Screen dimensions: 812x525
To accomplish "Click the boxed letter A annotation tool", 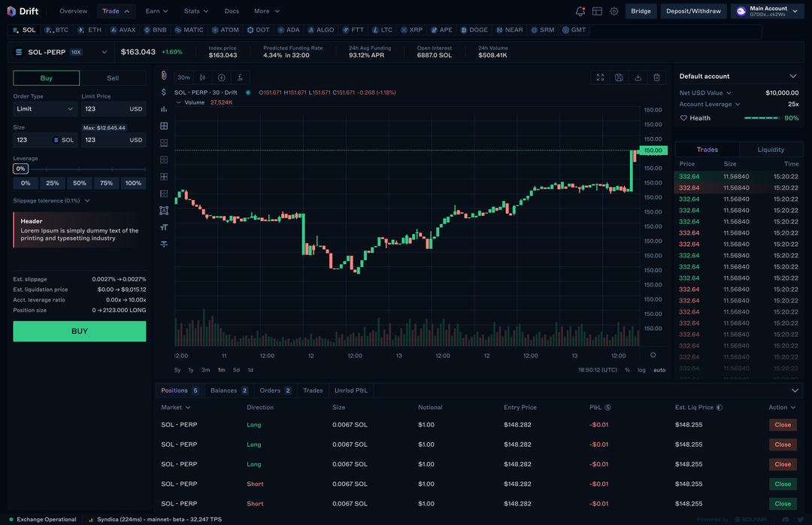I will [164, 211].
